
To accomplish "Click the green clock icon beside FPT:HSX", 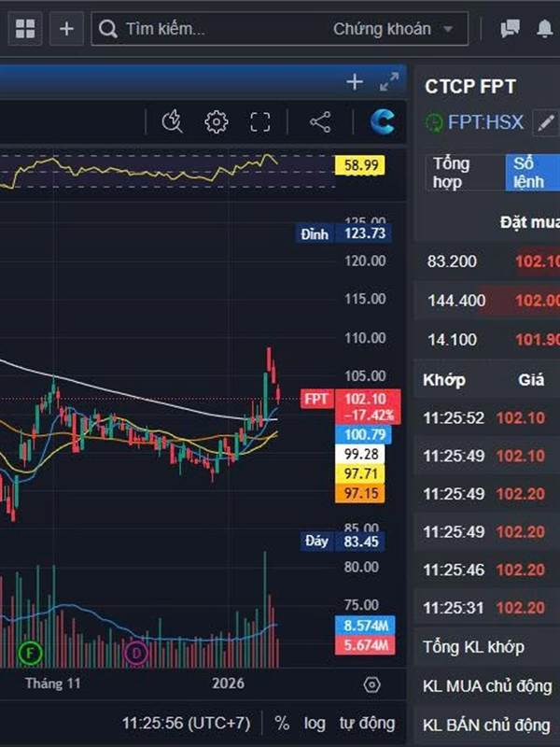I will point(434,123).
